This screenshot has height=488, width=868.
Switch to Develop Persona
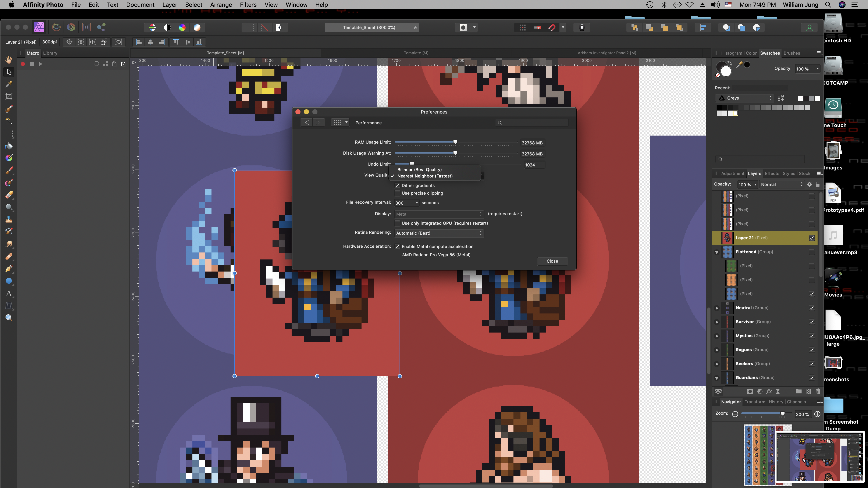71,27
